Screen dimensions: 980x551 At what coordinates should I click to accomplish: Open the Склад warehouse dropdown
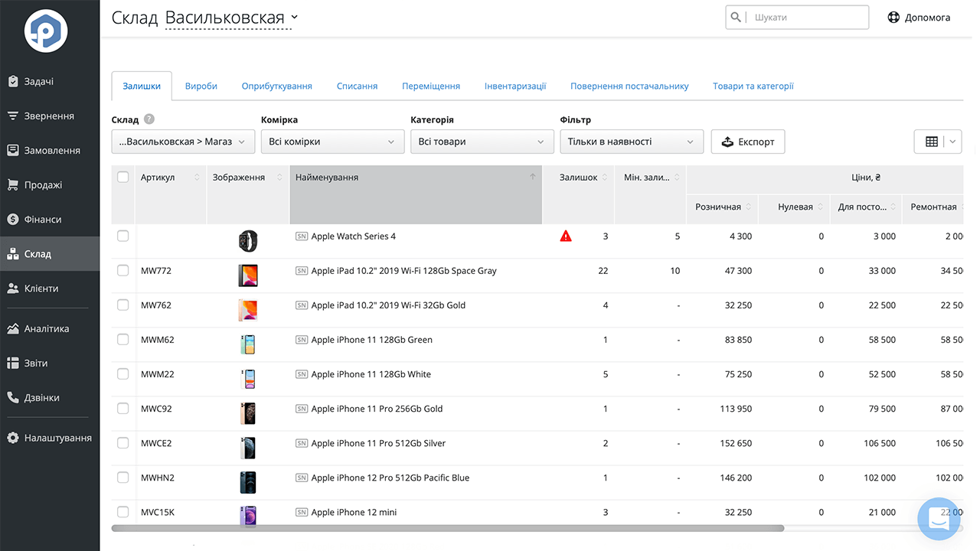click(x=183, y=142)
